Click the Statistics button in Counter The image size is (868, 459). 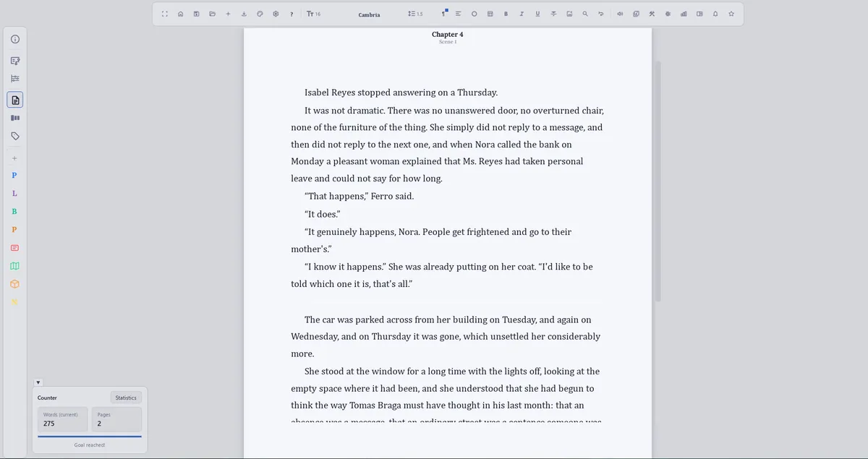126,398
